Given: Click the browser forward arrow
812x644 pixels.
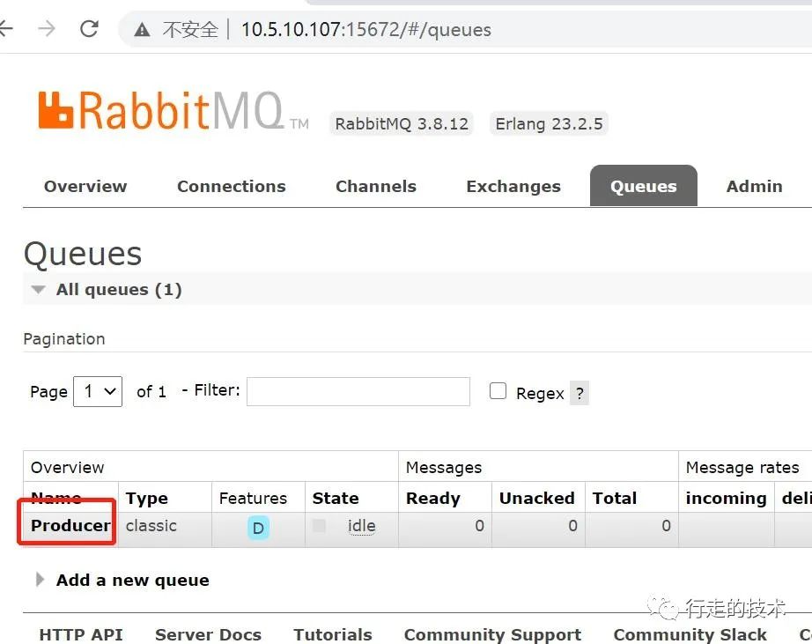Looking at the screenshot, I should (48, 28).
